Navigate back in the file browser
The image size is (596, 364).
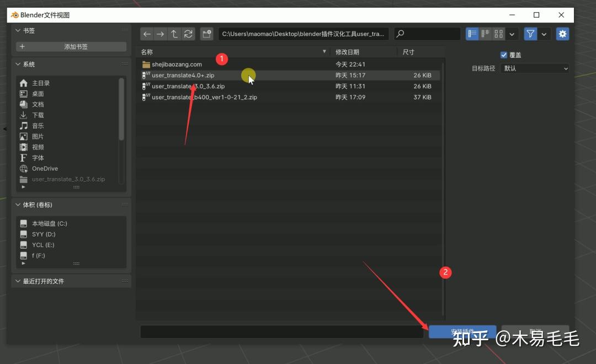click(147, 34)
